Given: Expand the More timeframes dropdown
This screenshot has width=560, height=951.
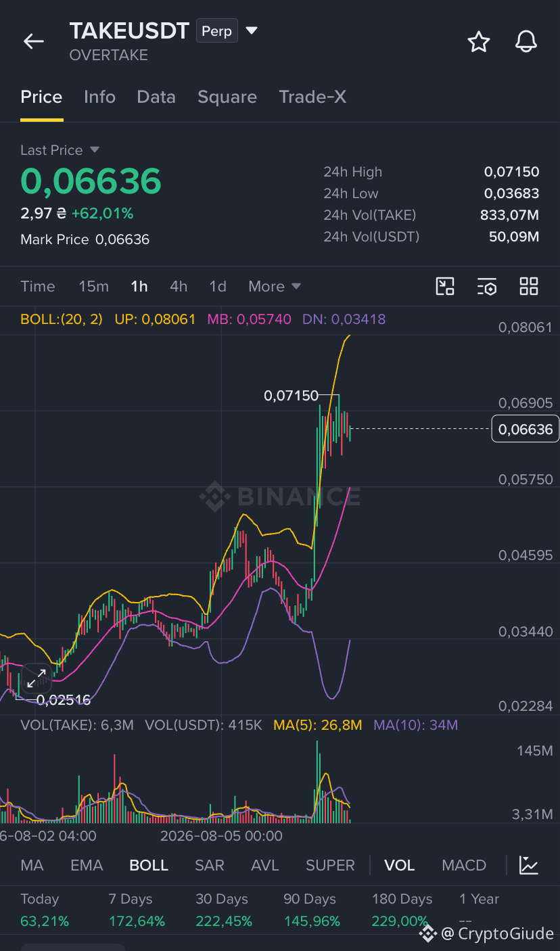Looking at the screenshot, I should tap(275, 286).
